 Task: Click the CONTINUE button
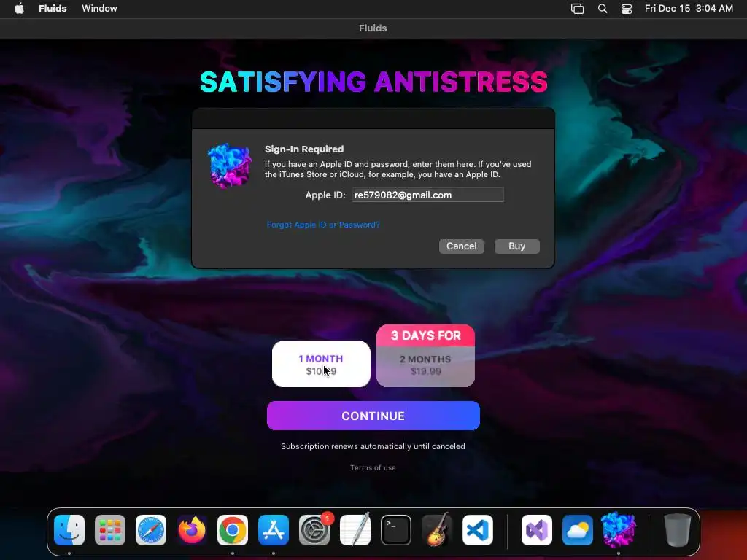click(373, 416)
